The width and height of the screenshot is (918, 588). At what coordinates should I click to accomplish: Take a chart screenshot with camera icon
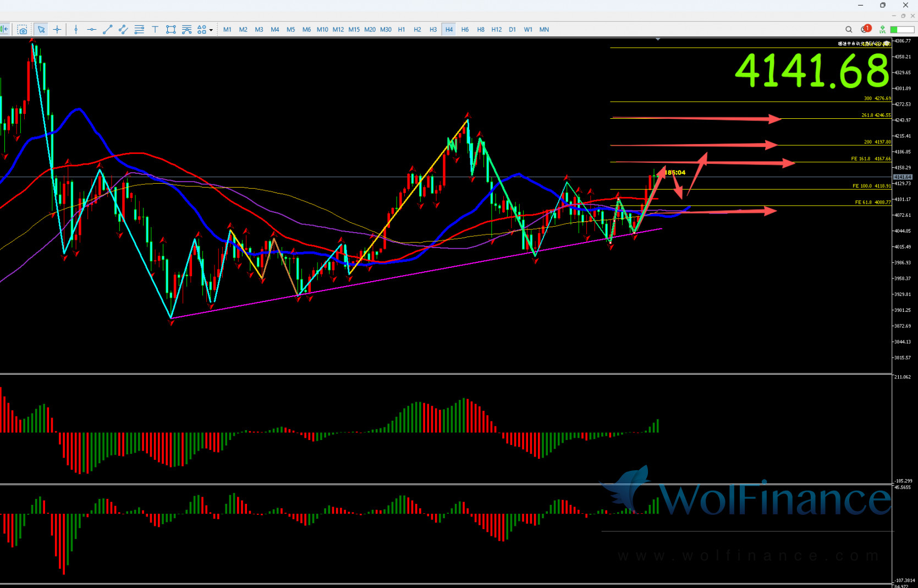[22, 30]
